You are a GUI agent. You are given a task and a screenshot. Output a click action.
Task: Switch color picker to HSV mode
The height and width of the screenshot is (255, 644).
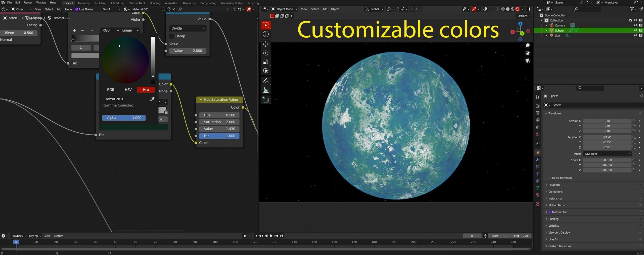click(128, 90)
